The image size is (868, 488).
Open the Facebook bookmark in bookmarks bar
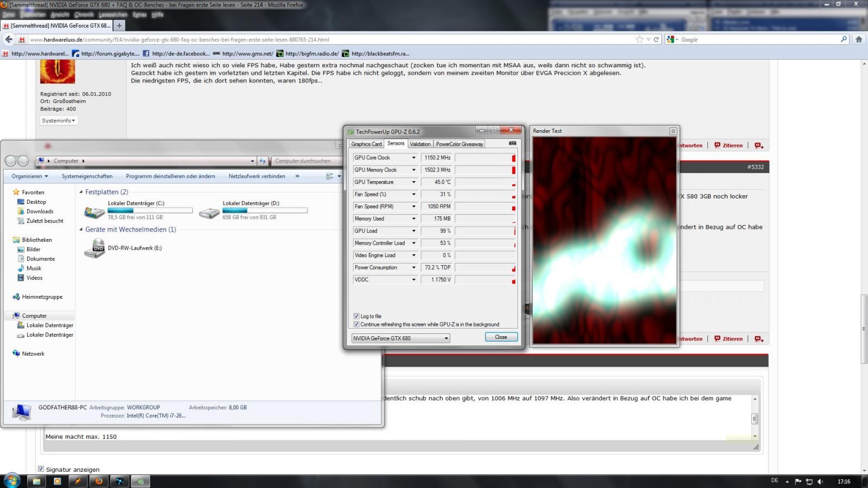pos(176,54)
